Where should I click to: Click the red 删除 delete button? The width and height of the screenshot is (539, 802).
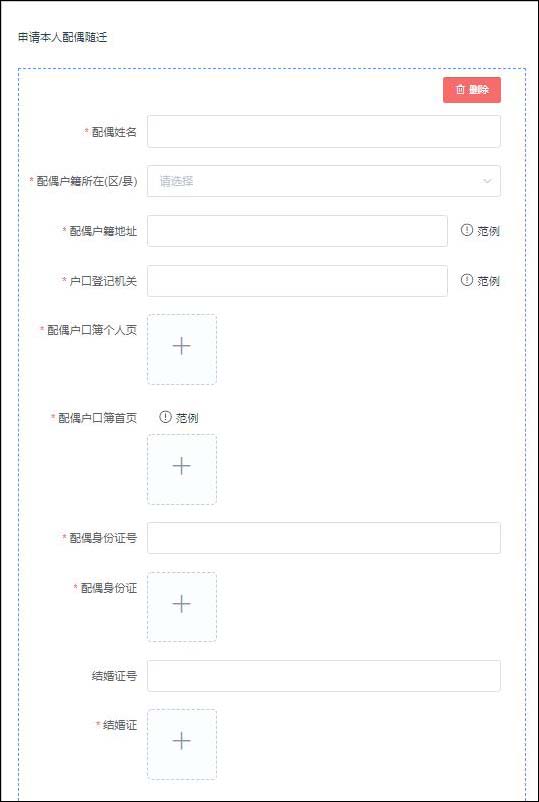(x=471, y=90)
